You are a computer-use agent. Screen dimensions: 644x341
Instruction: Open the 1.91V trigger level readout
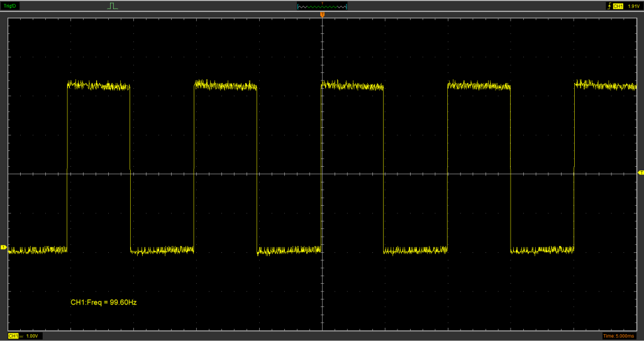(633, 6)
